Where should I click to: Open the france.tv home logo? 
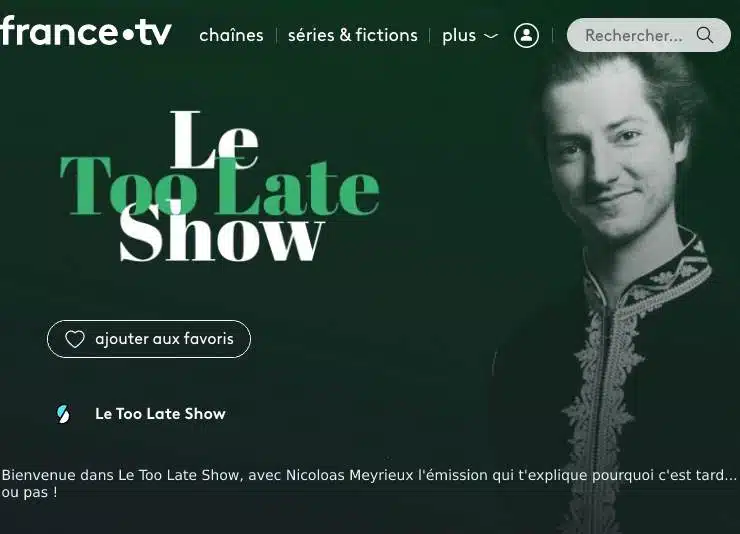click(x=85, y=32)
